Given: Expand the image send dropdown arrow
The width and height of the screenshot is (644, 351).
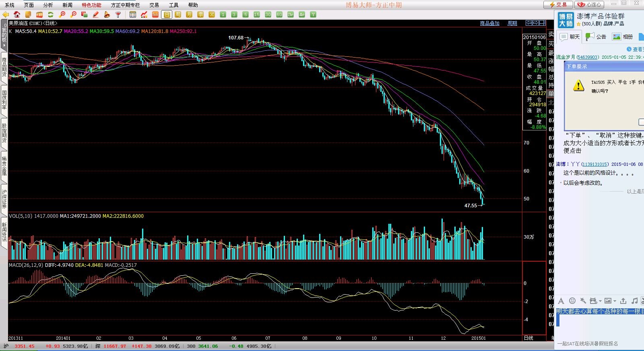Looking at the screenshot, I should point(615,301).
